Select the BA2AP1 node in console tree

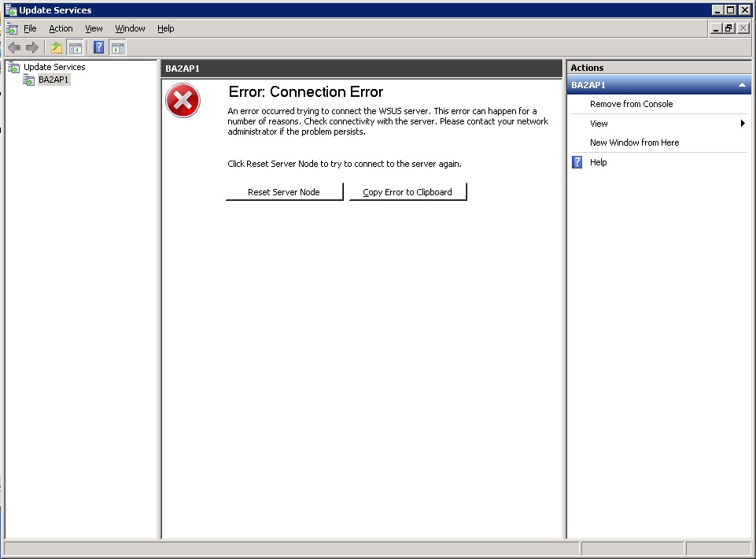53,80
